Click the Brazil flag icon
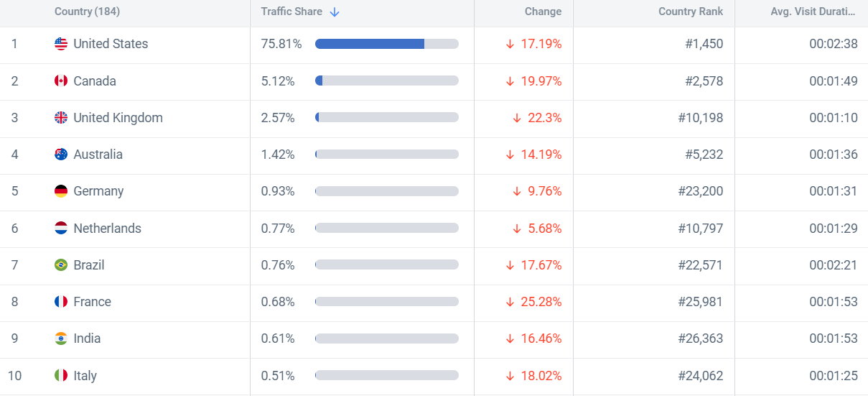The height and width of the screenshot is (396, 868). pyautogui.click(x=61, y=265)
